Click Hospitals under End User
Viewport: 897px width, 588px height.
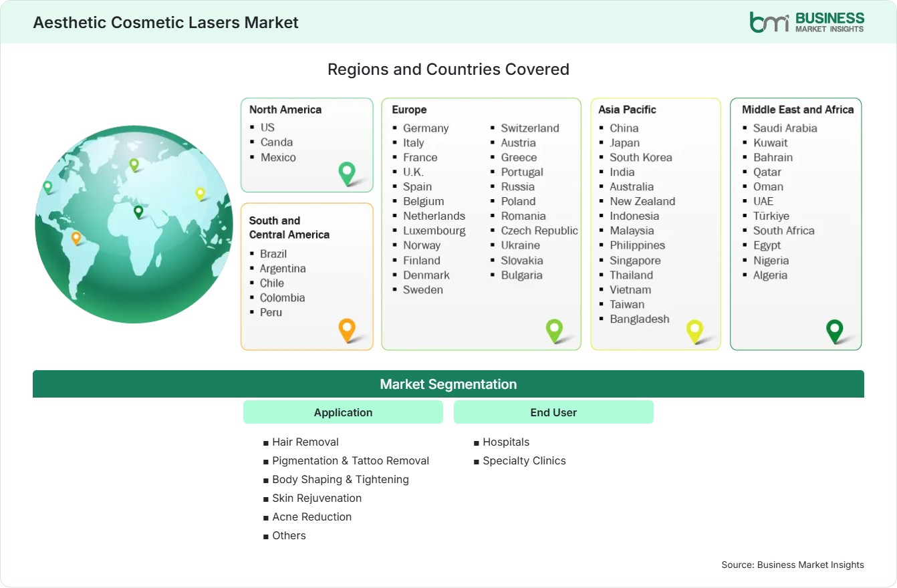tap(506, 442)
